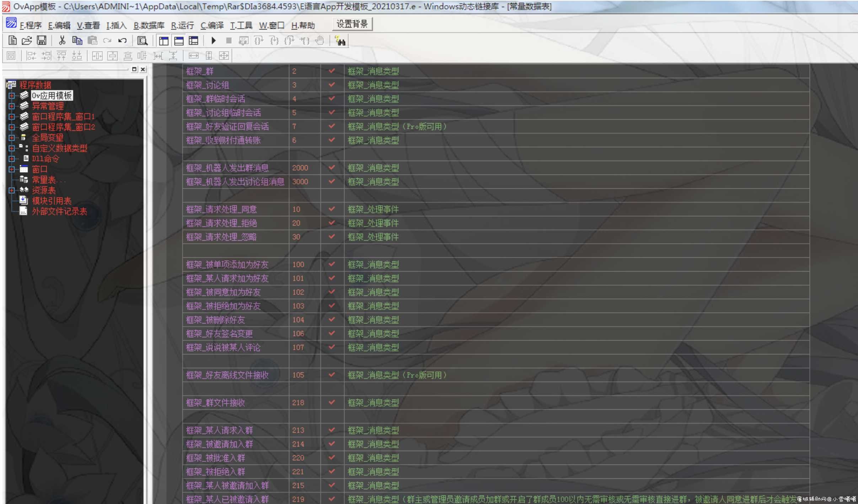This screenshot has height=504, width=858.
Task: Toggle the checkmark for 框架_群文件接收
Action: [332, 402]
